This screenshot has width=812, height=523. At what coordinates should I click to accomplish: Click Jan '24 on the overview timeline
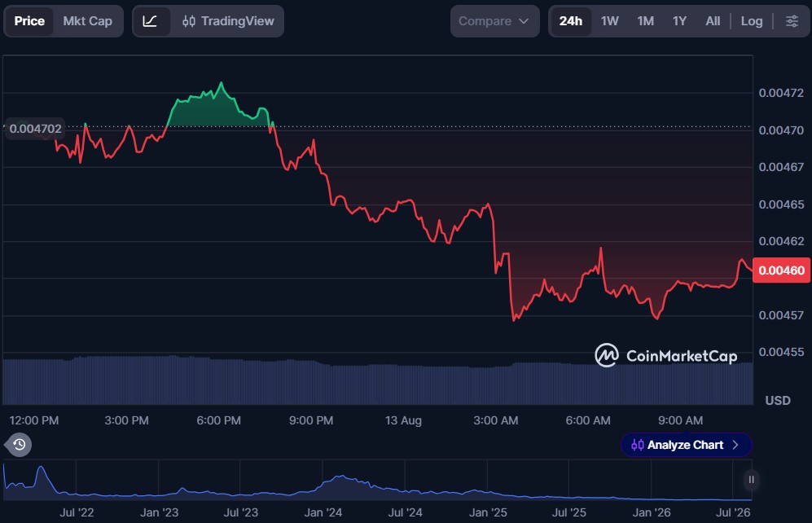pyautogui.click(x=323, y=512)
